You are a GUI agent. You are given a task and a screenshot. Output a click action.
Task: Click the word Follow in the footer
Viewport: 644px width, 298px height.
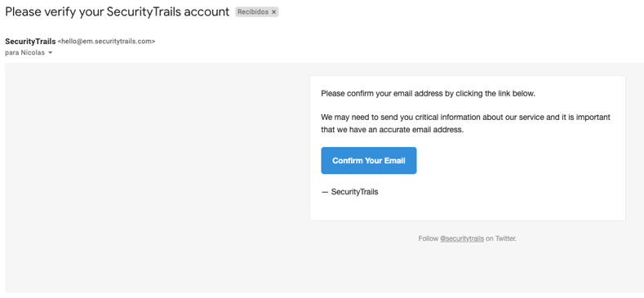tap(428, 238)
